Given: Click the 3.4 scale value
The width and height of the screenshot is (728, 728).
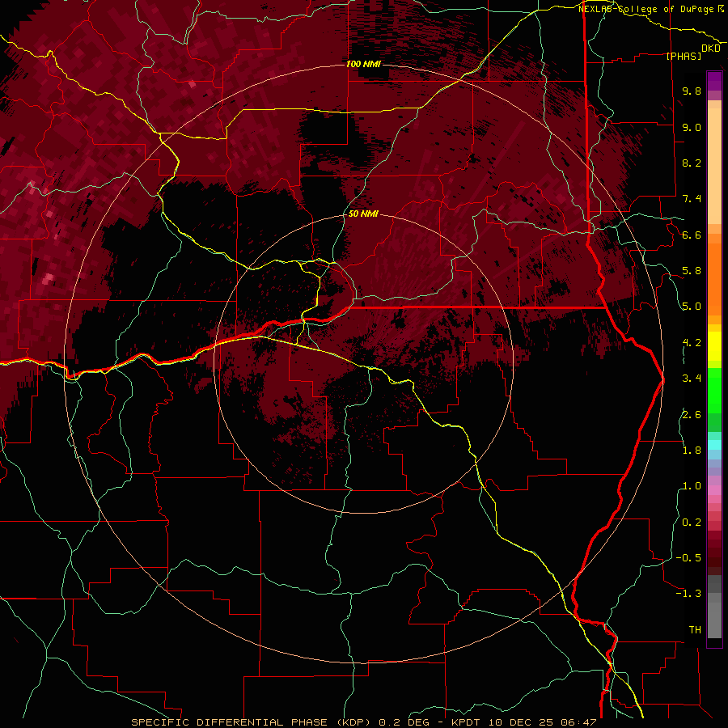Looking at the screenshot, I should (692, 379).
